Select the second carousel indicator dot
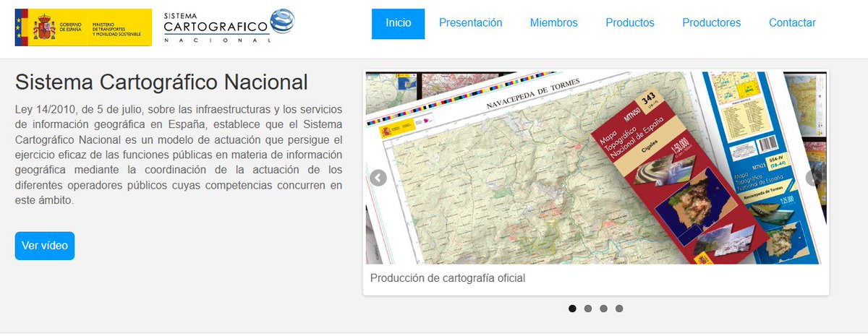The height and width of the screenshot is (336, 868). 588,309
